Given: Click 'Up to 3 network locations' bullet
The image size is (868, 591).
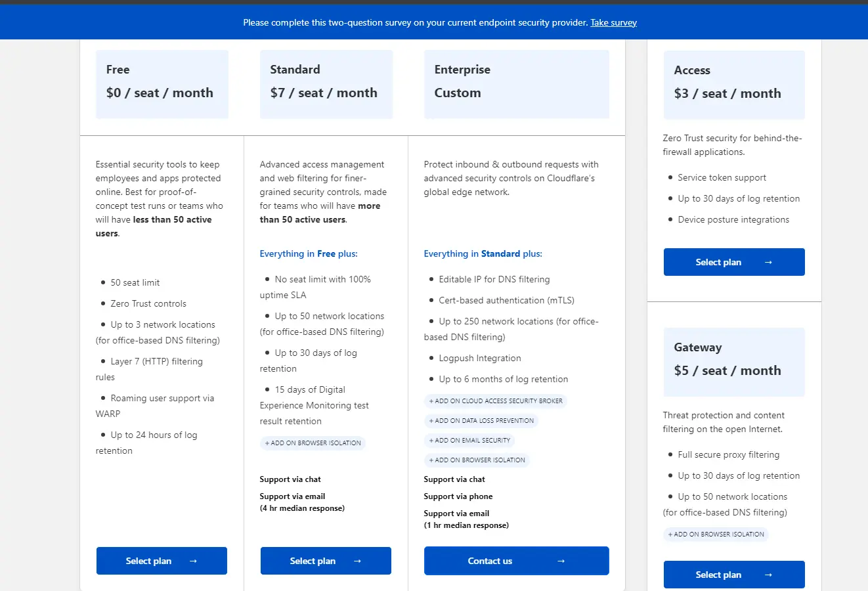Looking at the screenshot, I should pyautogui.click(x=158, y=332).
